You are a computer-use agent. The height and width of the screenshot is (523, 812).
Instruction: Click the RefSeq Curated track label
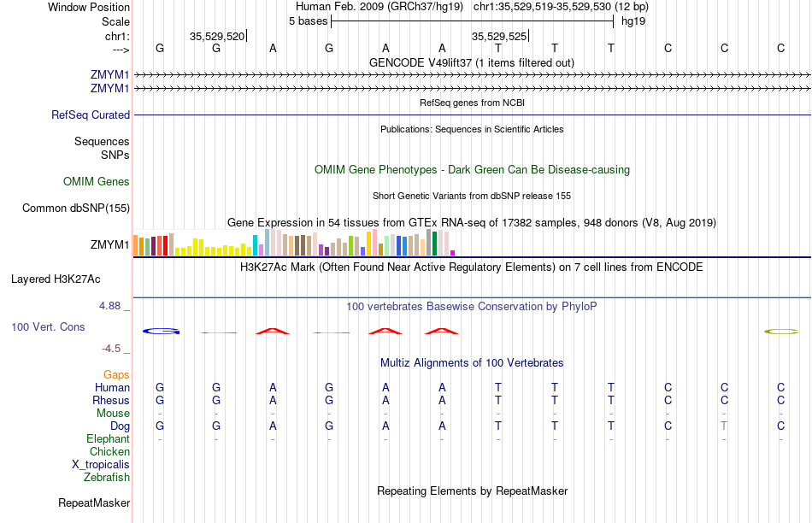click(x=91, y=115)
